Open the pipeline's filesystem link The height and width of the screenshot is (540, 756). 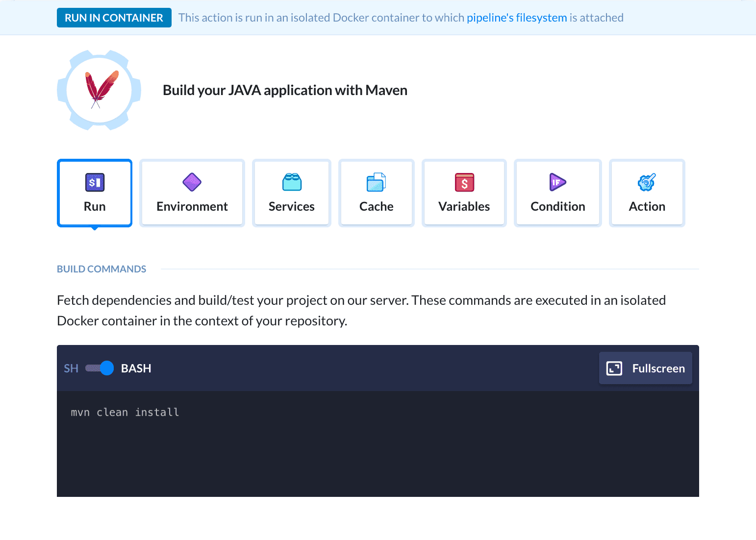(x=517, y=18)
